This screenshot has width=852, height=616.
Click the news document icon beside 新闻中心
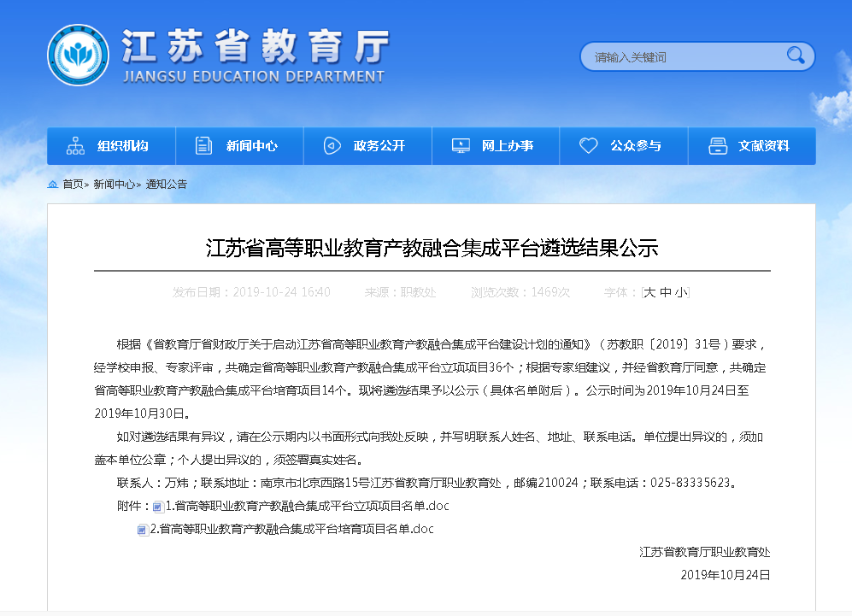tap(203, 145)
